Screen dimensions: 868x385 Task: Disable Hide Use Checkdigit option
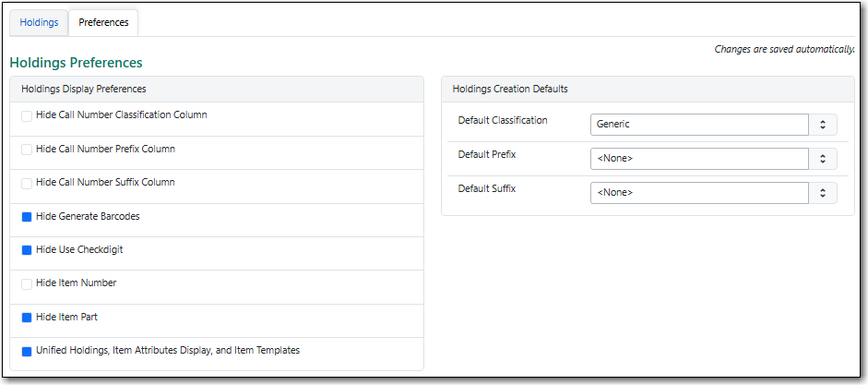(27, 250)
